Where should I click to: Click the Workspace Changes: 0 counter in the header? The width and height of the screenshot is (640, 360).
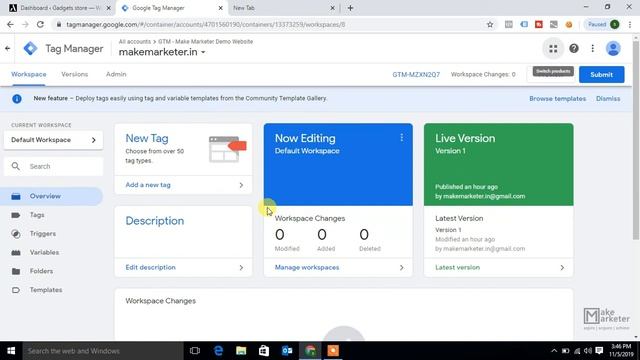click(483, 75)
